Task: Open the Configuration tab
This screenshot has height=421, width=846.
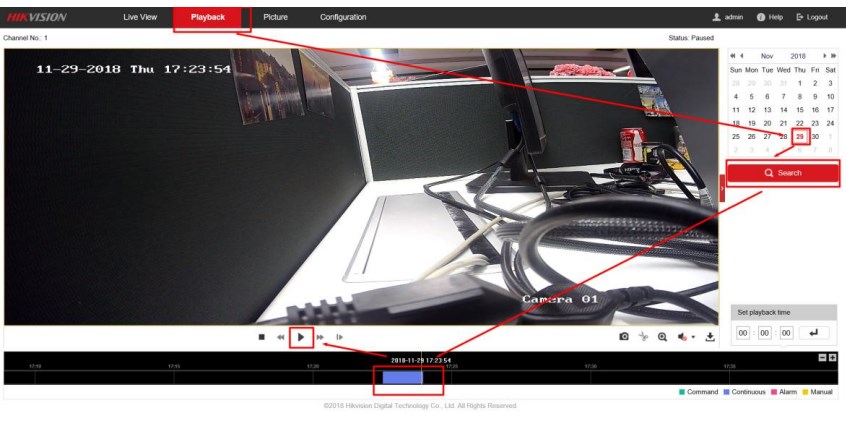Action: 343,17
